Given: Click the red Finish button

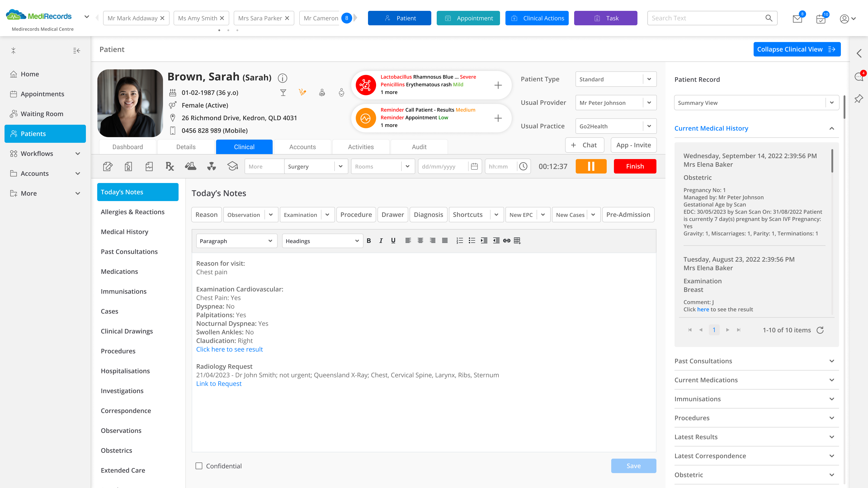Looking at the screenshot, I should (635, 166).
